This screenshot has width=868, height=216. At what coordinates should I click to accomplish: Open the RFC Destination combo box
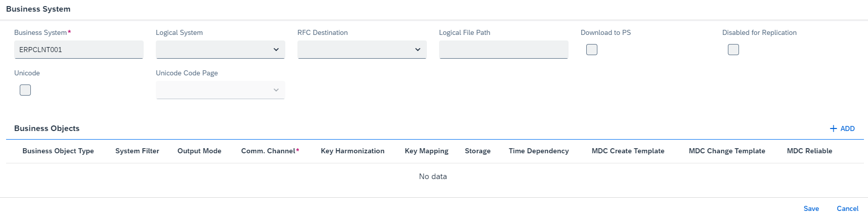tap(362, 50)
